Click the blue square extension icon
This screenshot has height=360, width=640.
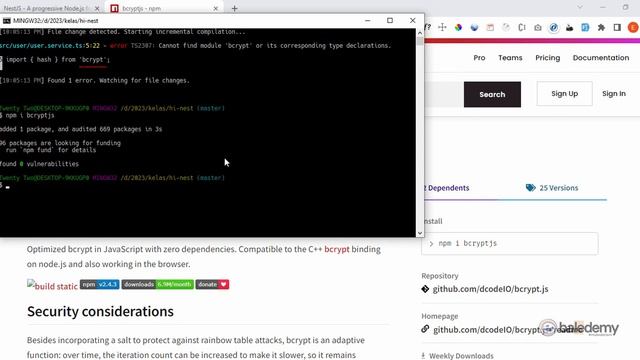585,27
